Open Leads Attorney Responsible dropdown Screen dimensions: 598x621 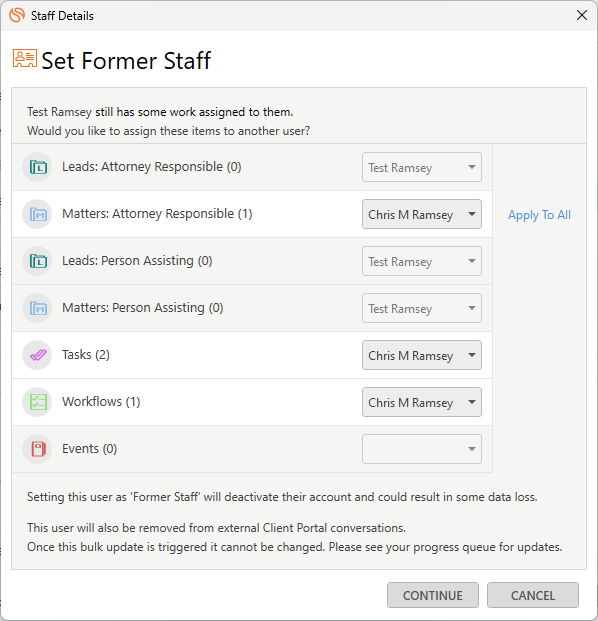(422, 167)
